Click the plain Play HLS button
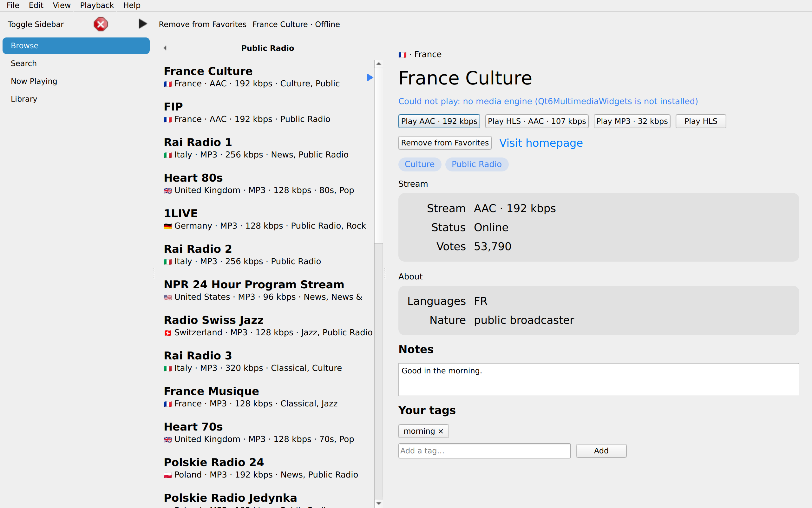This screenshot has width=812, height=508. tap(701, 121)
